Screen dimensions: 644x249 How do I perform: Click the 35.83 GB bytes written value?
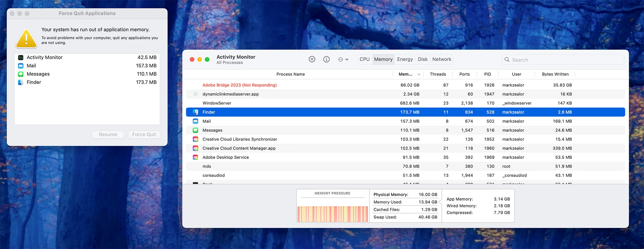click(562, 85)
